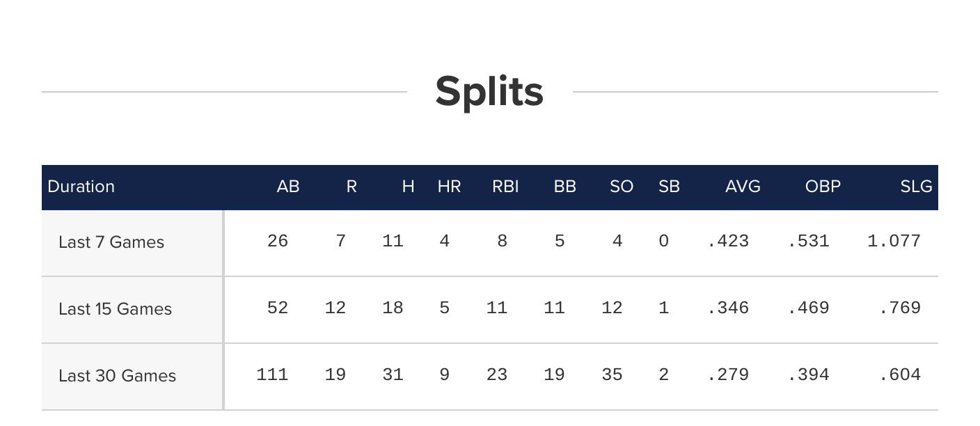
Task: Click the Duration column header
Action: pyautogui.click(x=81, y=187)
